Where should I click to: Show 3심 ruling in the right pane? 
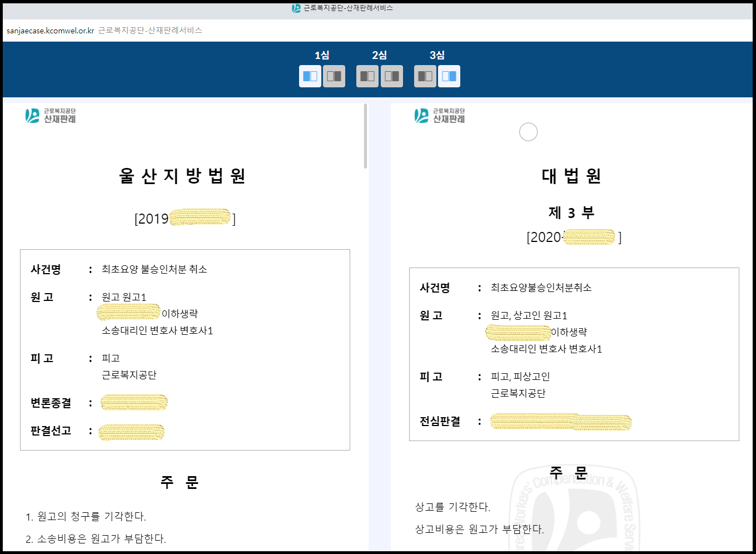pyautogui.click(x=449, y=76)
